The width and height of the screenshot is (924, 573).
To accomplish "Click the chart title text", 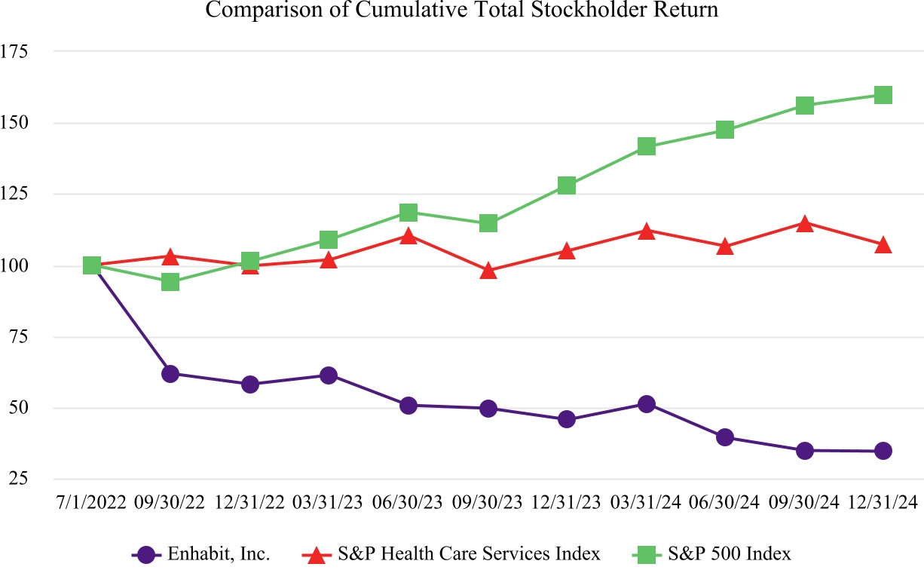I will (462, 11).
